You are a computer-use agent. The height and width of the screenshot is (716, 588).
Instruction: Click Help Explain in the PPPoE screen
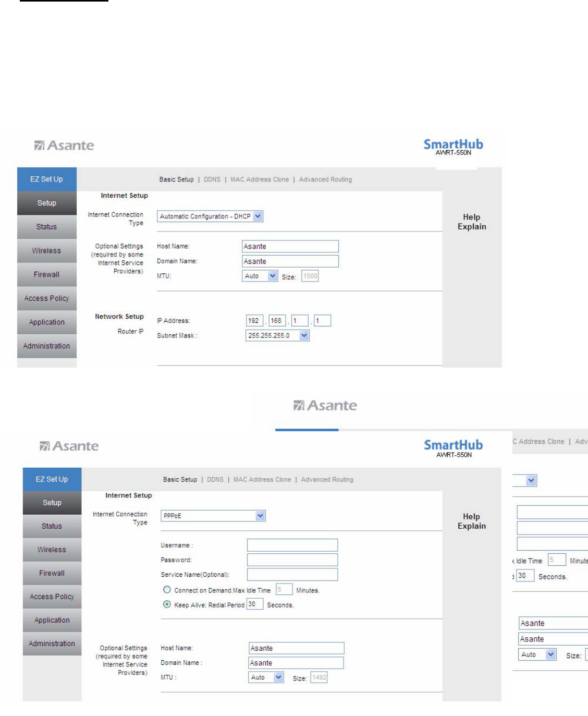(x=472, y=521)
